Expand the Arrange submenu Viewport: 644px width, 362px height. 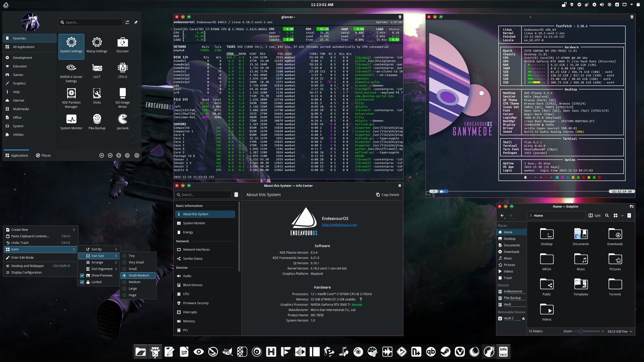click(x=99, y=262)
